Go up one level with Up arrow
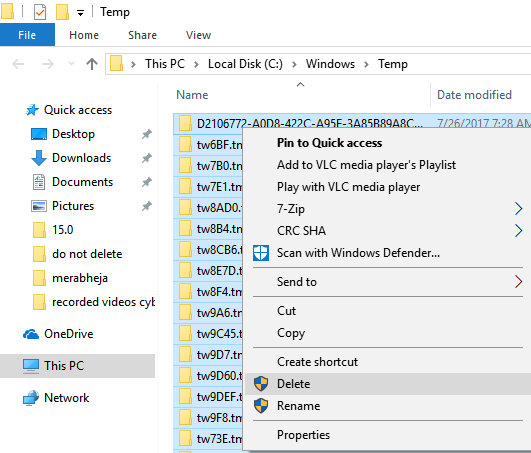The height and width of the screenshot is (453, 531). (92, 64)
